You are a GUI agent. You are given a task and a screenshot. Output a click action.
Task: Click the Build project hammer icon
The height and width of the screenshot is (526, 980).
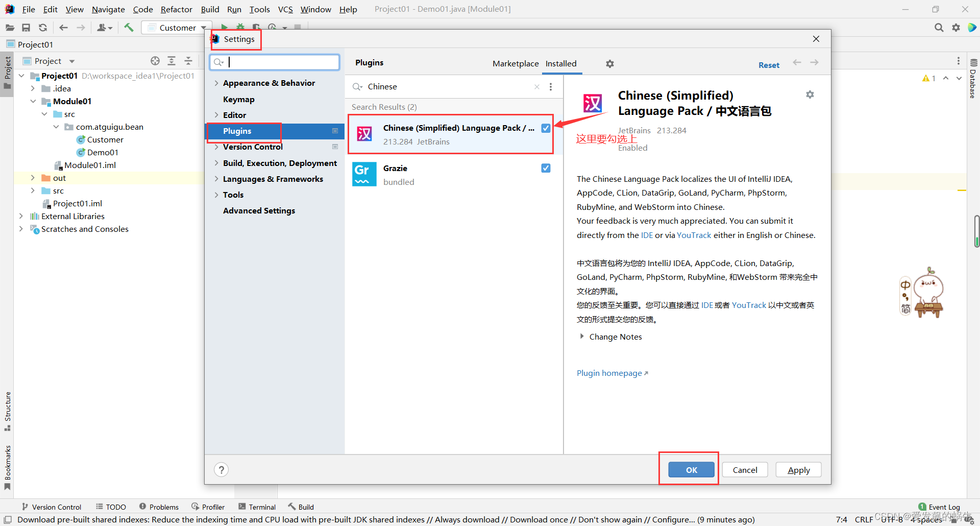[129, 28]
